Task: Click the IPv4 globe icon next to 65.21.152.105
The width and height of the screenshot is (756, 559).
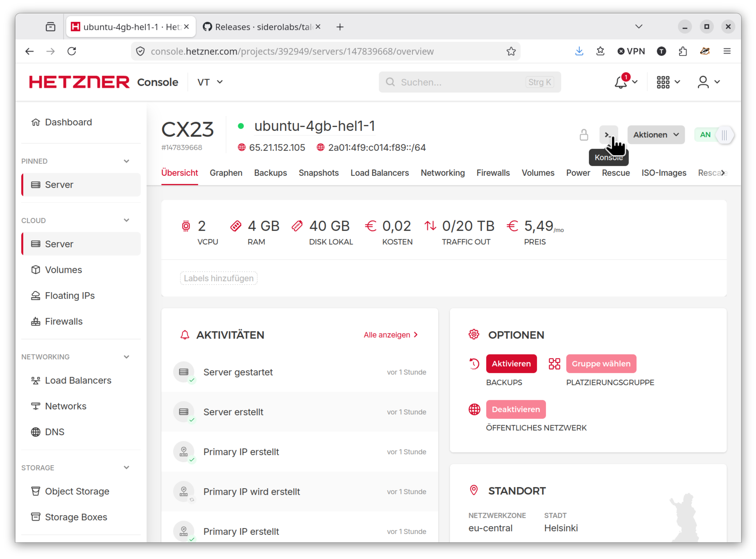Action: (x=241, y=148)
